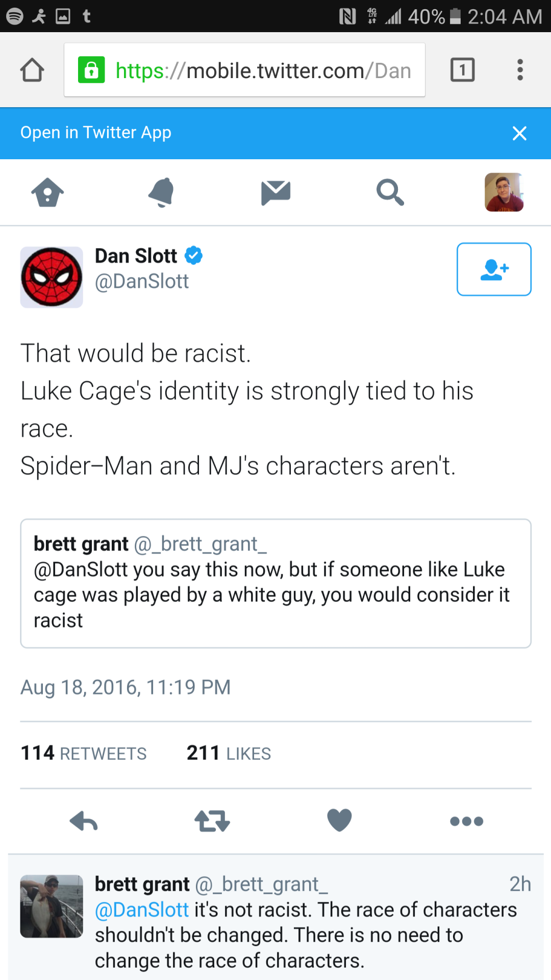Like the tweet with heart icon
Screen dimensions: 551x980
point(339,820)
